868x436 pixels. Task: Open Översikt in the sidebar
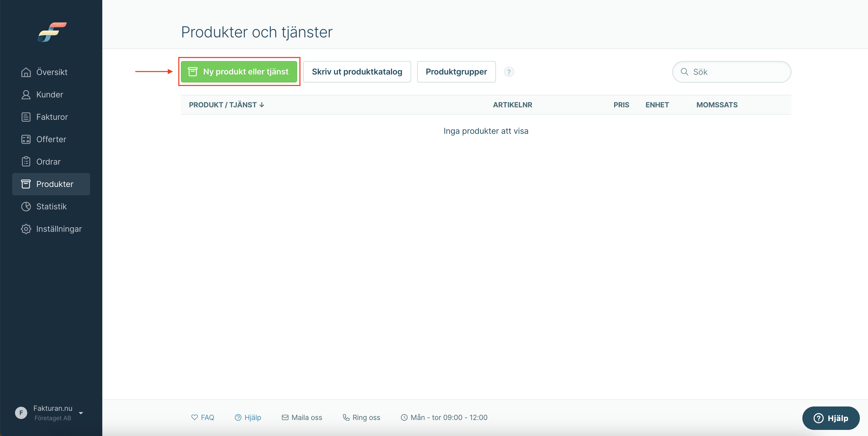coord(51,72)
